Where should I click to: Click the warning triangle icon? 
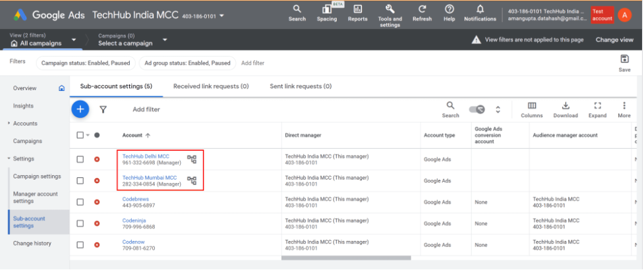pos(476,40)
